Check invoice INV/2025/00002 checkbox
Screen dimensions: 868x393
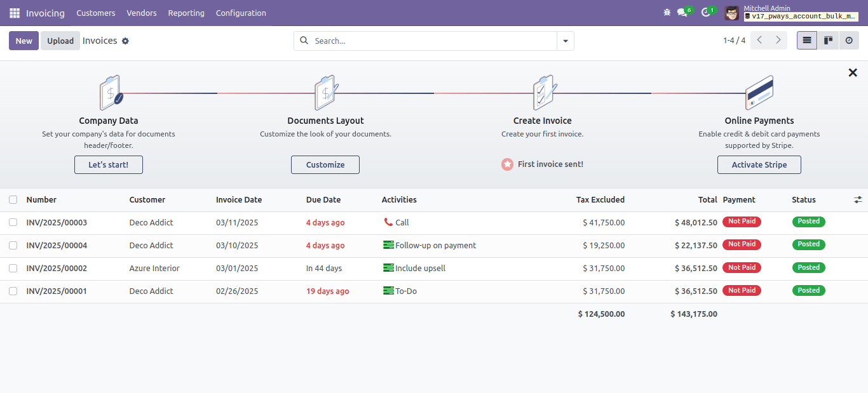click(13, 268)
